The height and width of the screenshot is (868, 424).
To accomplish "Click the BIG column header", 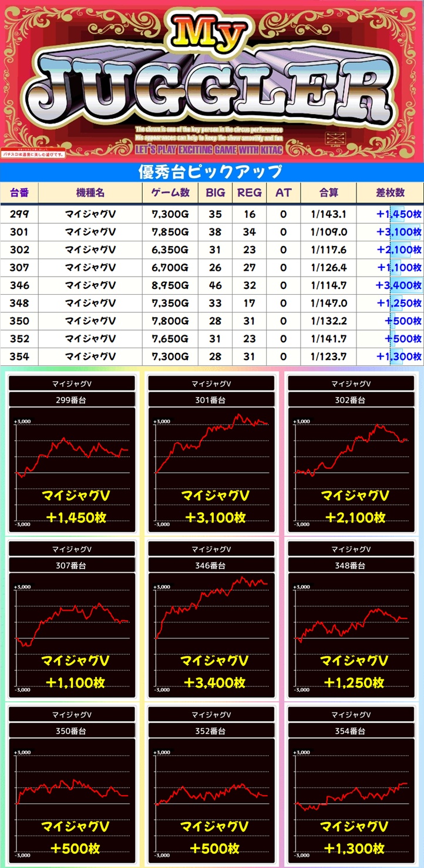I will (x=215, y=193).
